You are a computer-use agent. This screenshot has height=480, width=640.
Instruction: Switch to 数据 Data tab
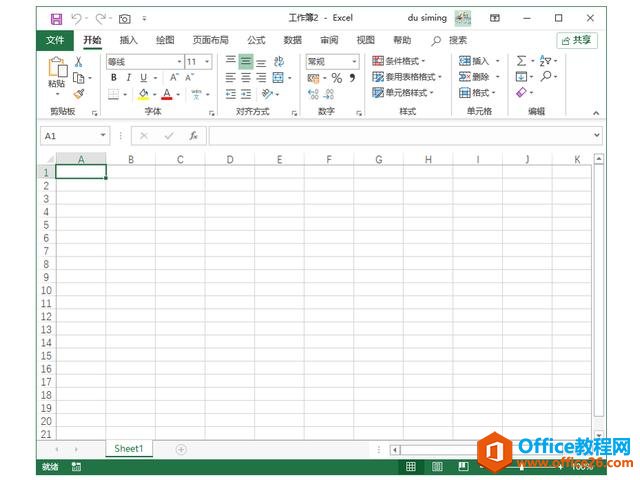pos(293,40)
